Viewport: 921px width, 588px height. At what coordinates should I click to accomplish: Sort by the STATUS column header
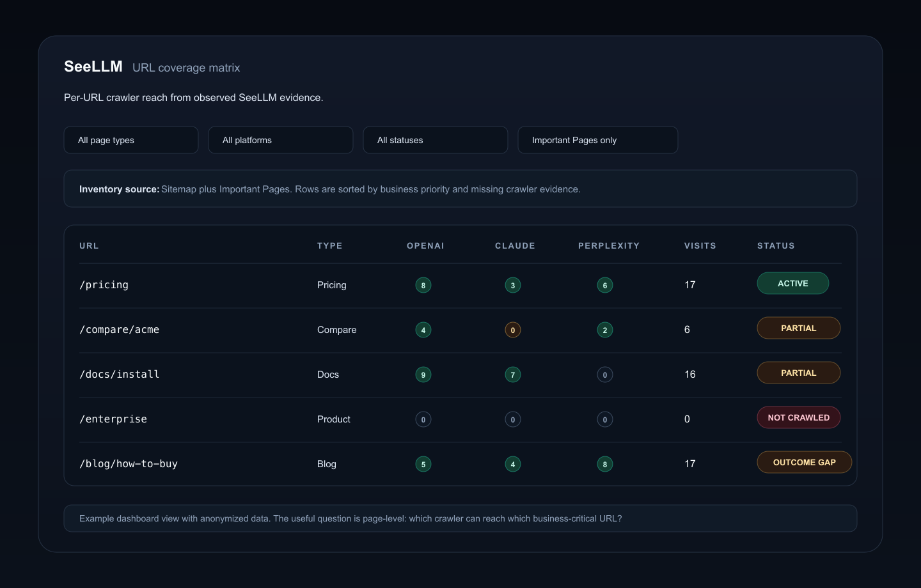pyautogui.click(x=776, y=246)
